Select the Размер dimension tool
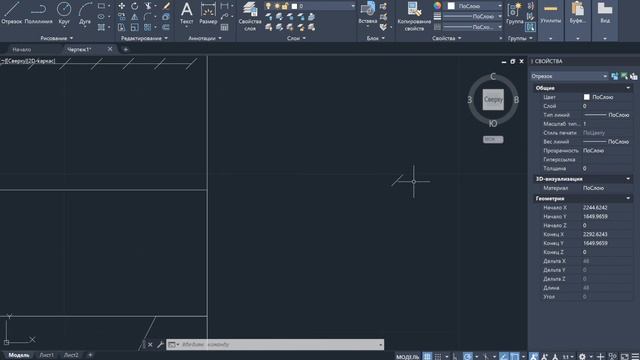Viewport: 640px width, 360px height. [208, 13]
